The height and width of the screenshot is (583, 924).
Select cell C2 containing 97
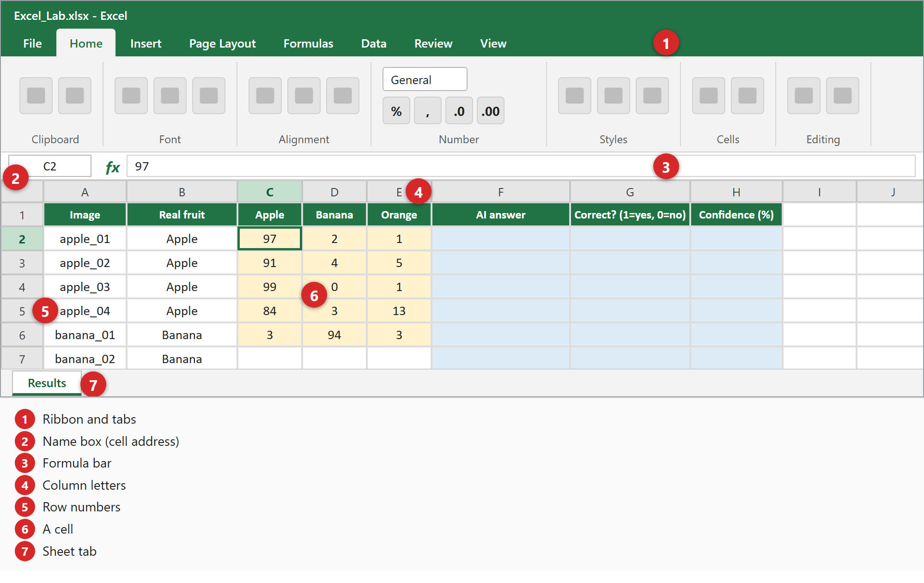(x=270, y=239)
